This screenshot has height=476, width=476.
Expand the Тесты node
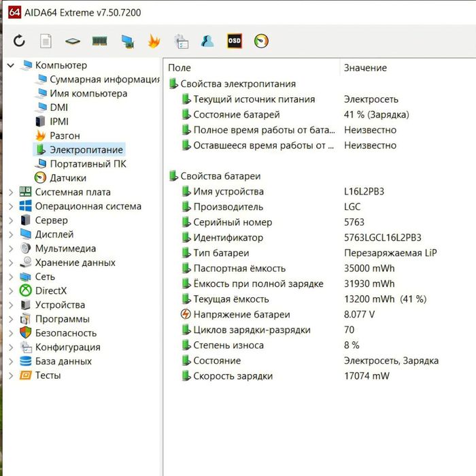tap(11, 375)
